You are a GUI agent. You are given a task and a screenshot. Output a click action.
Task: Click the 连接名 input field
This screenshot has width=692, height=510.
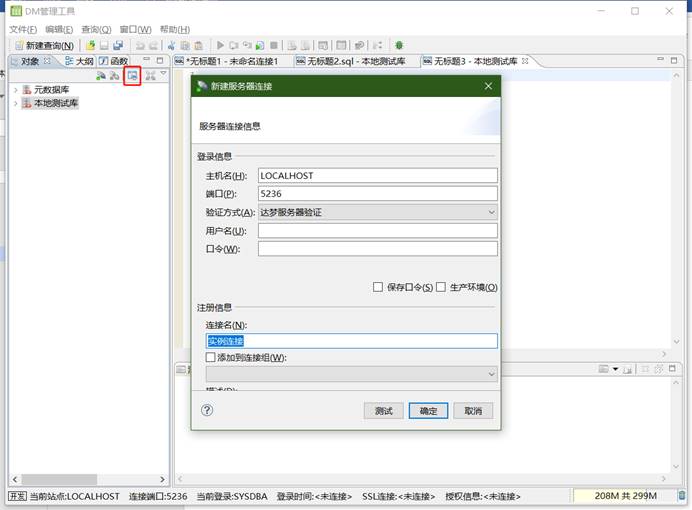352,341
